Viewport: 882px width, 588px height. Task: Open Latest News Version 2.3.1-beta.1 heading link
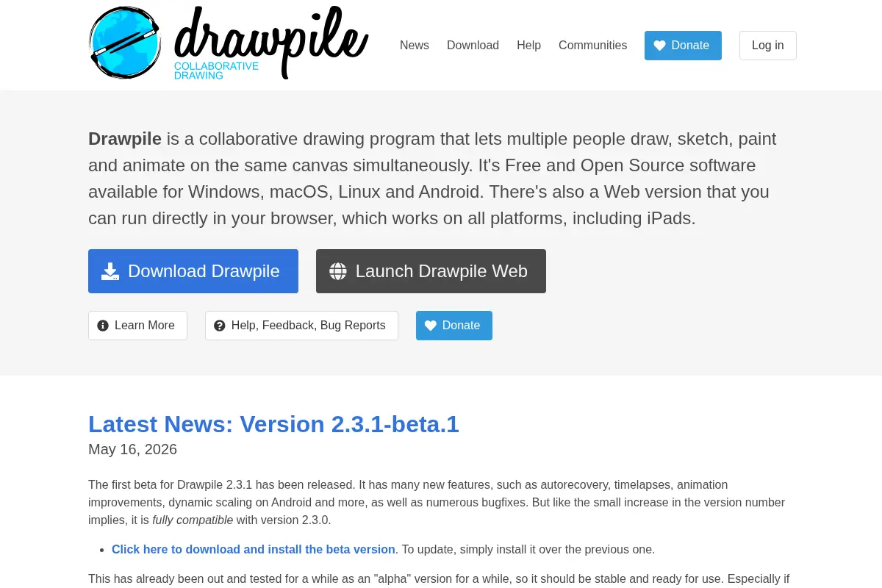[273, 424]
